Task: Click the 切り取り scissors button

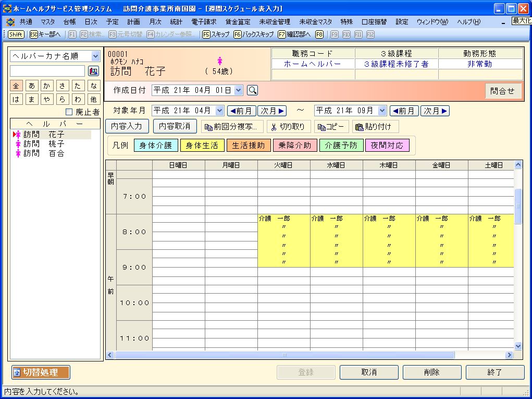Action: [289, 127]
